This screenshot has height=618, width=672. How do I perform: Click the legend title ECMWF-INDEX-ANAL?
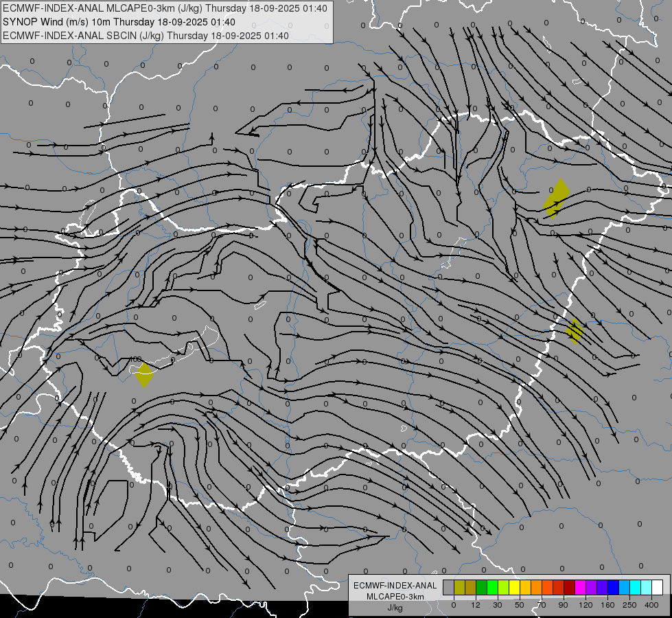(395, 586)
